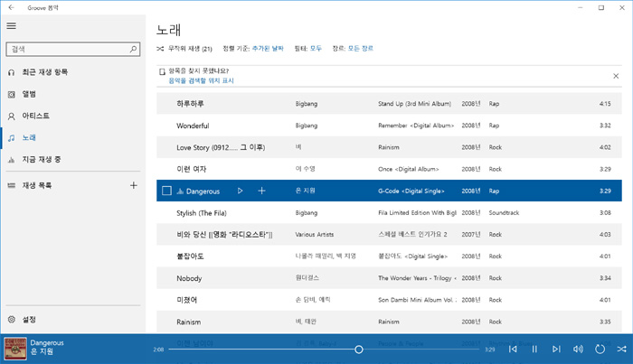The image size is (633, 364).
Task: Select song 비와 당신 라디오스타
Action: (224, 235)
